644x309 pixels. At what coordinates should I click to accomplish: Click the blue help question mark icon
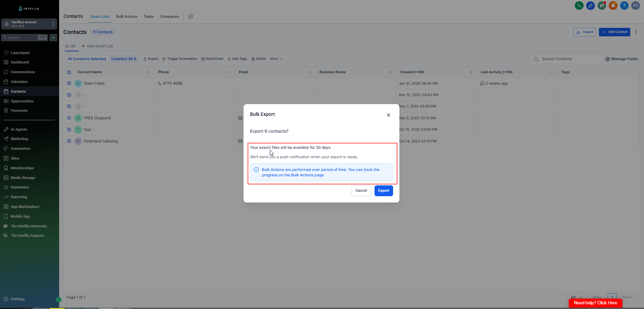(624, 5)
